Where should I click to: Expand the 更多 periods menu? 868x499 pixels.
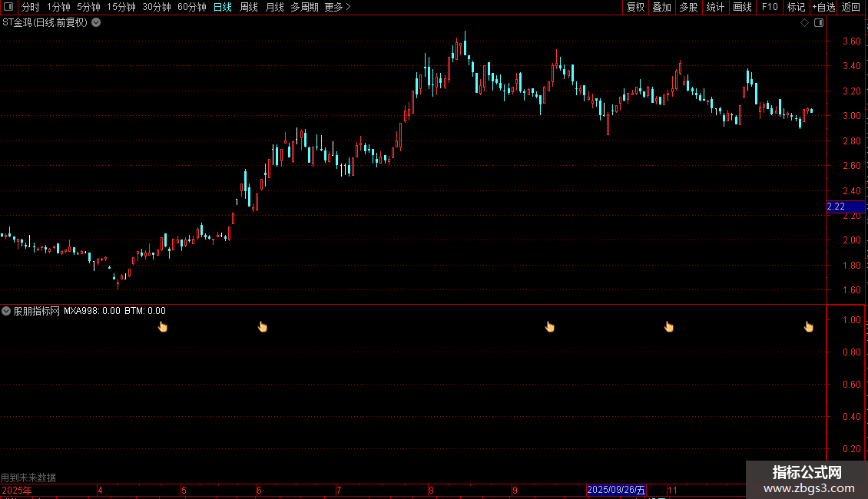click(x=337, y=7)
